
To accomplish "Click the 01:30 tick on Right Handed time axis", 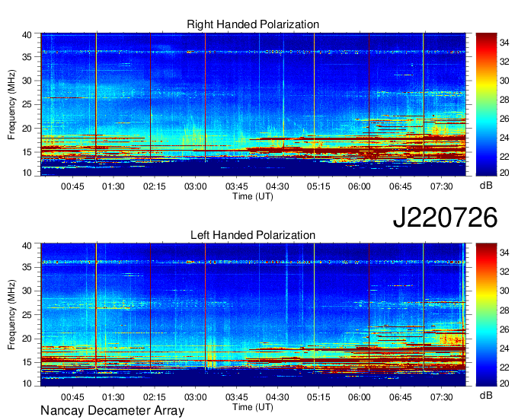I will (114, 186).
